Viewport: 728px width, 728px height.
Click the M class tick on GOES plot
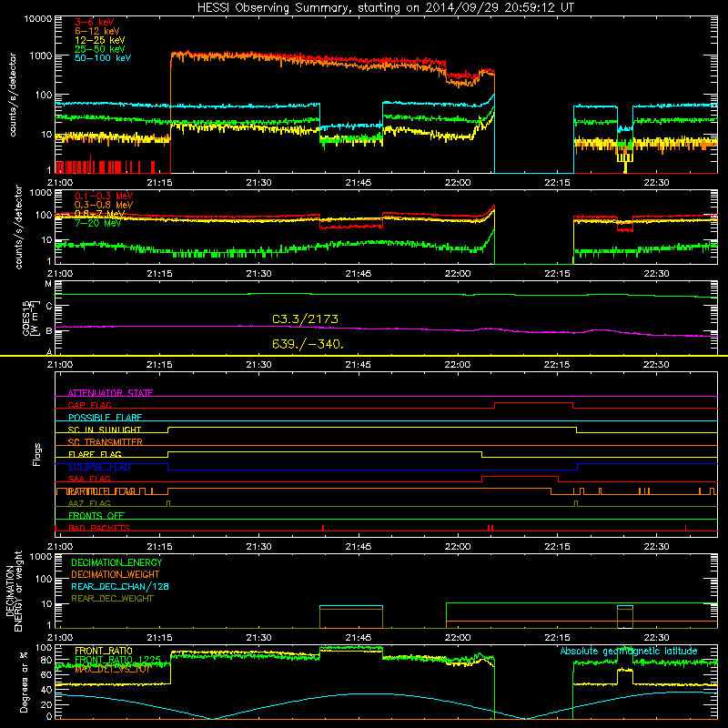pyautogui.click(x=48, y=284)
